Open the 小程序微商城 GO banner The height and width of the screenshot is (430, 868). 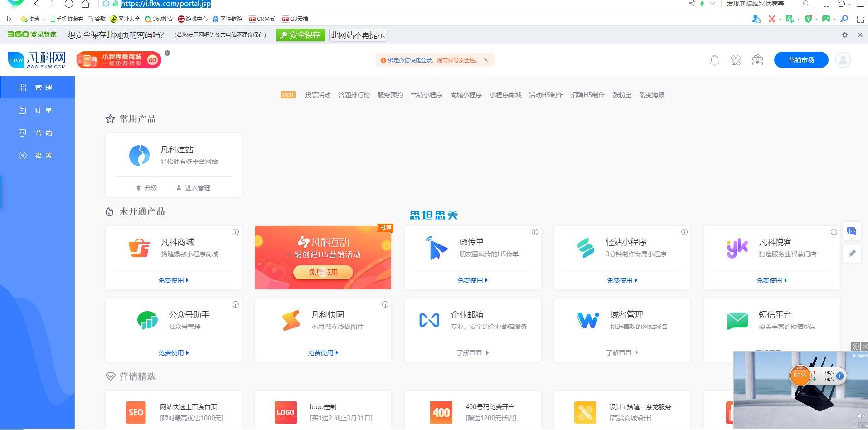pos(119,60)
